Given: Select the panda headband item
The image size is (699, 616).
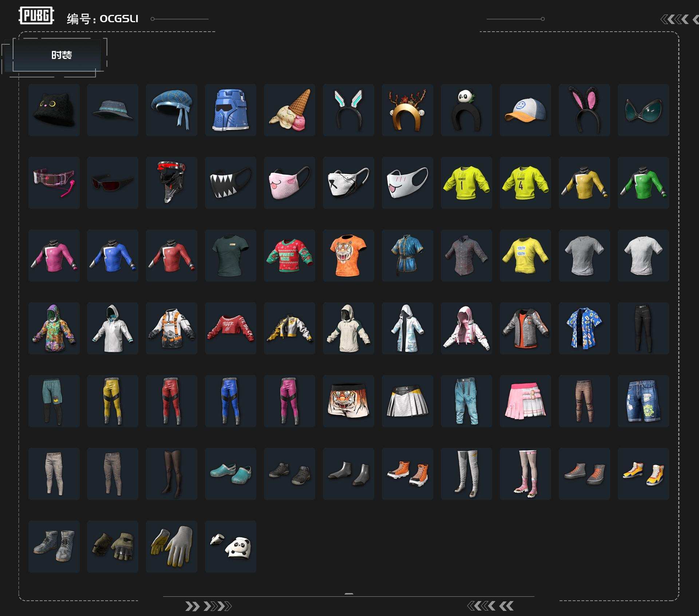Looking at the screenshot, I should pyautogui.click(x=466, y=110).
